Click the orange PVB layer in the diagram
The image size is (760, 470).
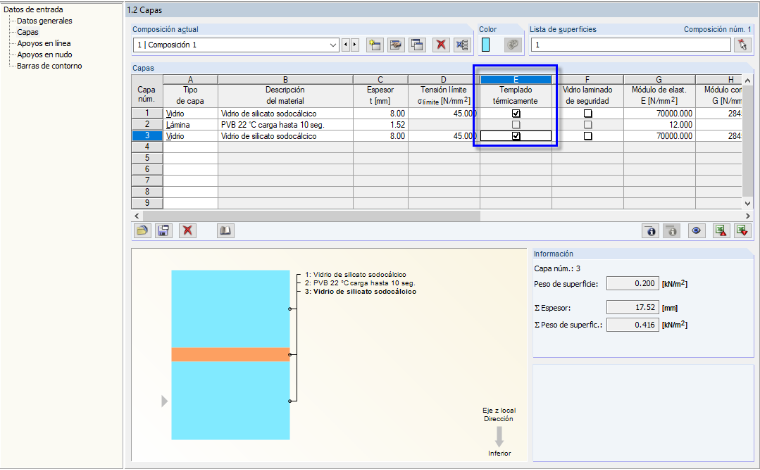(x=231, y=355)
